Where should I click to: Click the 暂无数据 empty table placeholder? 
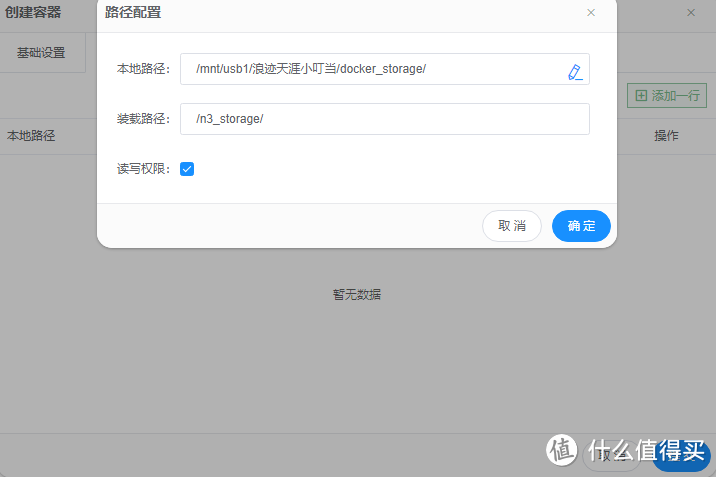(357, 294)
